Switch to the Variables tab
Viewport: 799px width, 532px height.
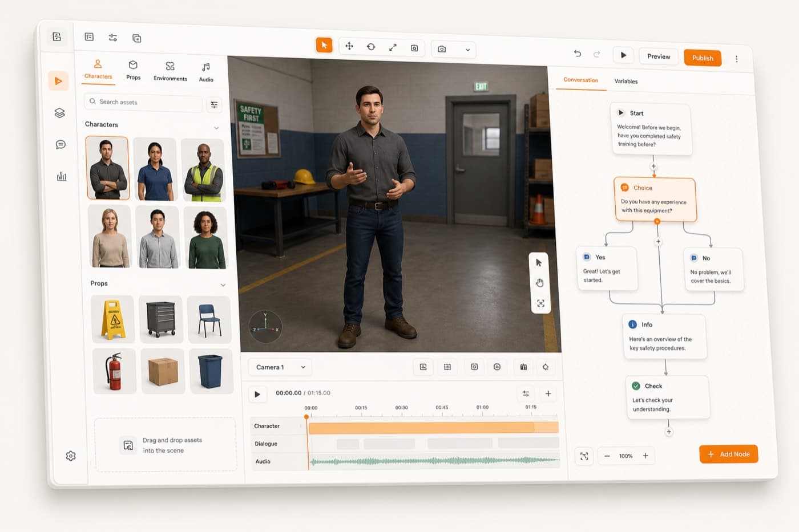[626, 81]
